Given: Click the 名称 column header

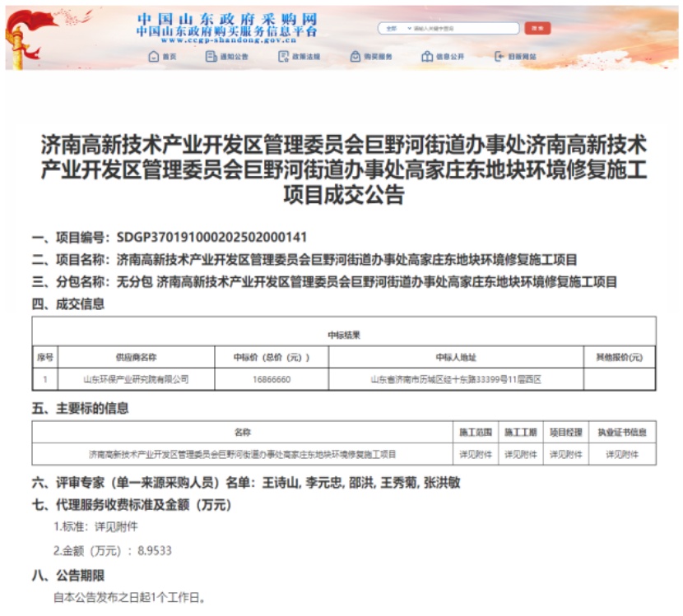Looking at the screenshot, I should click(x=243, y=433).
